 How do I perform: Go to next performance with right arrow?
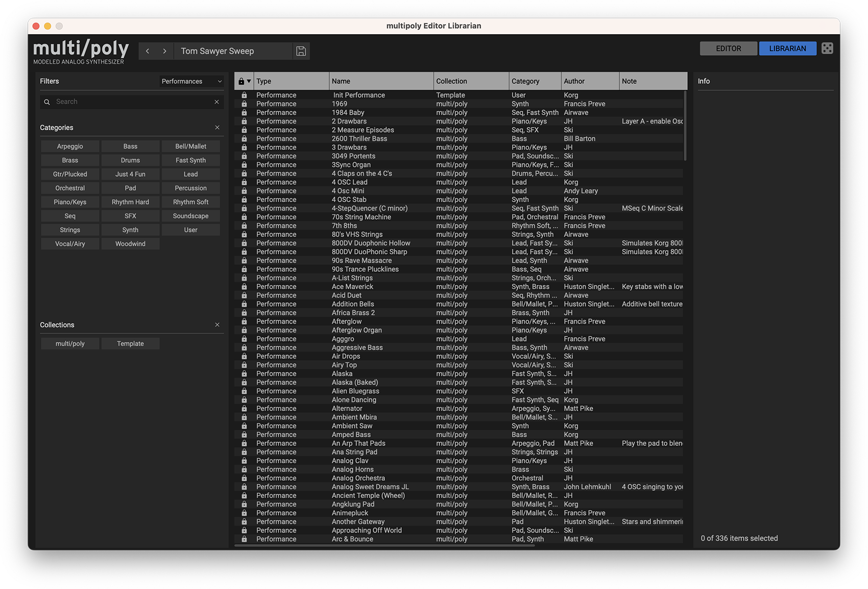[164, 51]
